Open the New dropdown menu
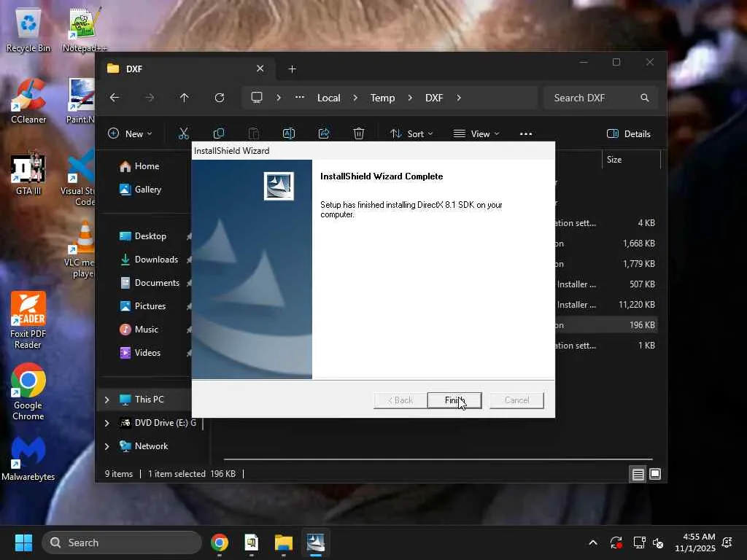This screenshot has width=747, height=560. (130, 134)
